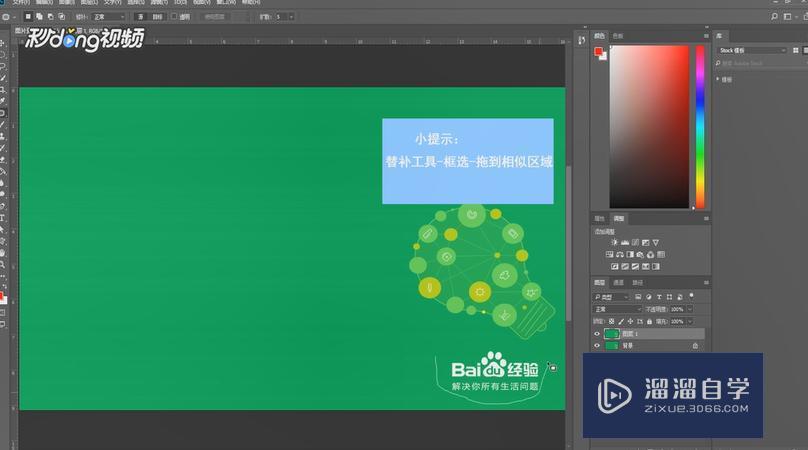Select New selection mode in options bar
The image size is (808, 450).
[x=28, y=17]
